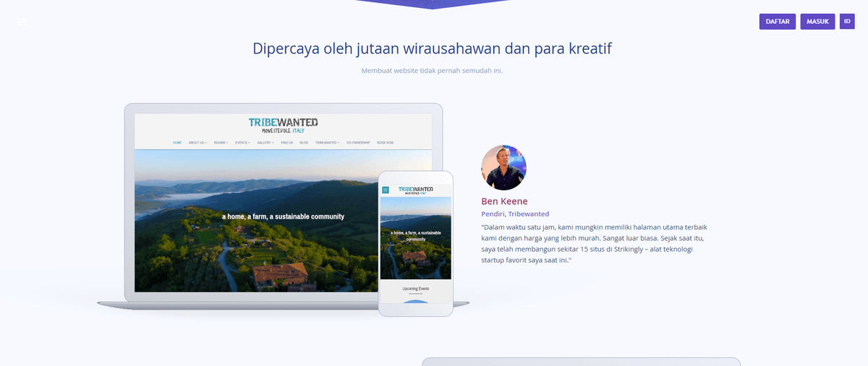Open the hamburger menu icon
868x366 pixels.
[x=22, y=22]
